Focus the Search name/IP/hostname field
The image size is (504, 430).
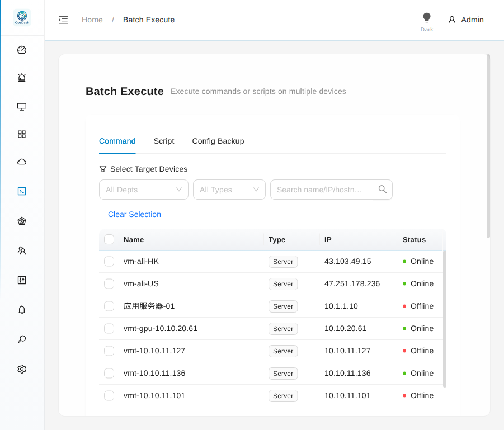322,190
